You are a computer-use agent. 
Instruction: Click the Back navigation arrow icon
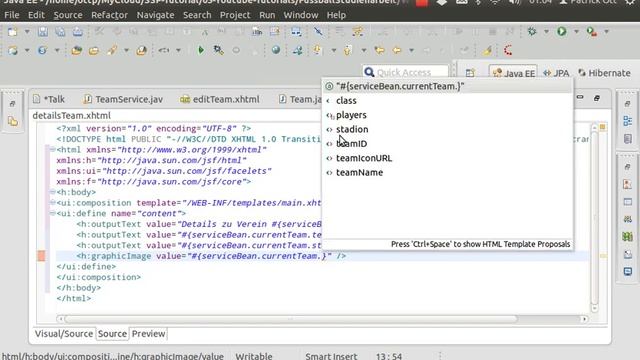click(397, 50)
